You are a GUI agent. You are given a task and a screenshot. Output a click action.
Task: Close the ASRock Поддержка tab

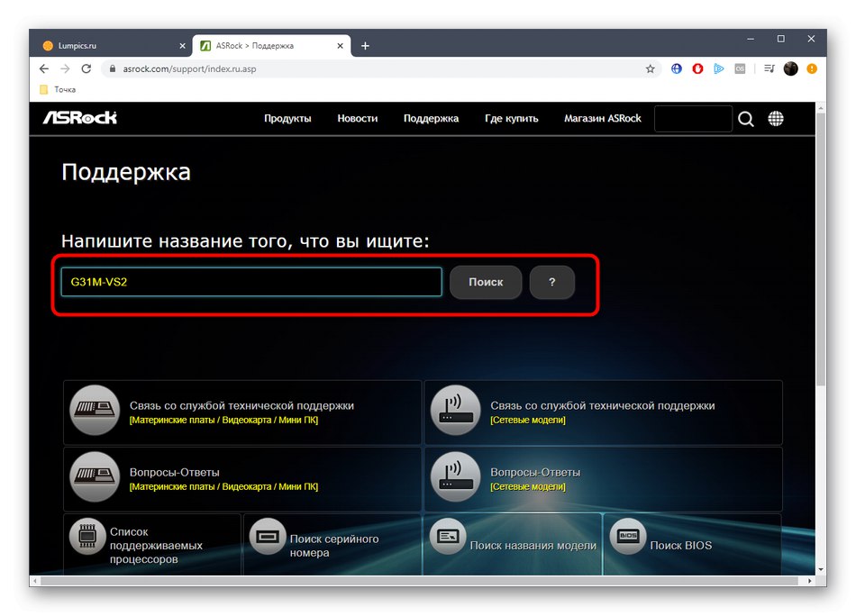tap(340, 46)
